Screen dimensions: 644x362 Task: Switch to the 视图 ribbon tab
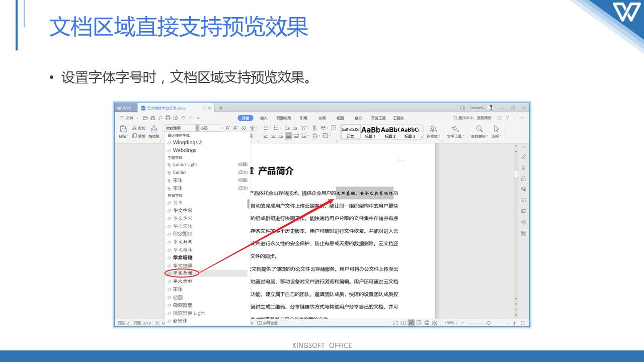coord(340,118)
